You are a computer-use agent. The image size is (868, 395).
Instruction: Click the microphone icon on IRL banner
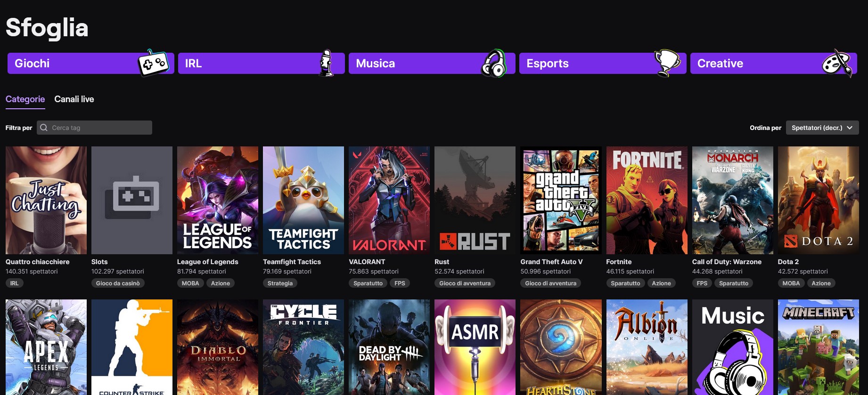point(326,63)
